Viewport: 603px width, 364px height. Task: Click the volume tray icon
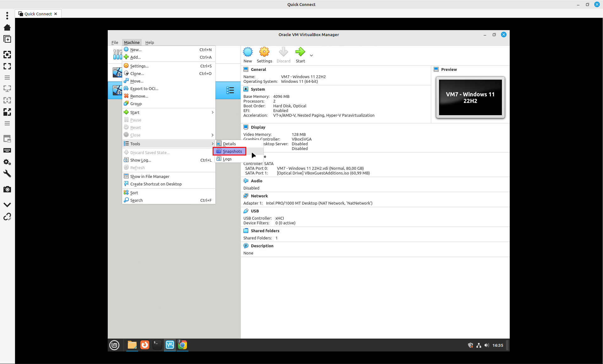(x=487, y=345)
